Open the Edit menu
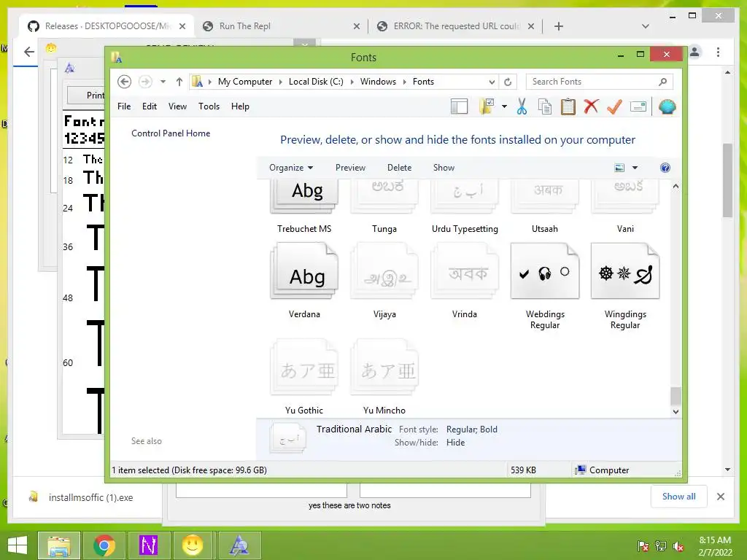Viewport: 747px width, 560px height. tap(149, 106)
